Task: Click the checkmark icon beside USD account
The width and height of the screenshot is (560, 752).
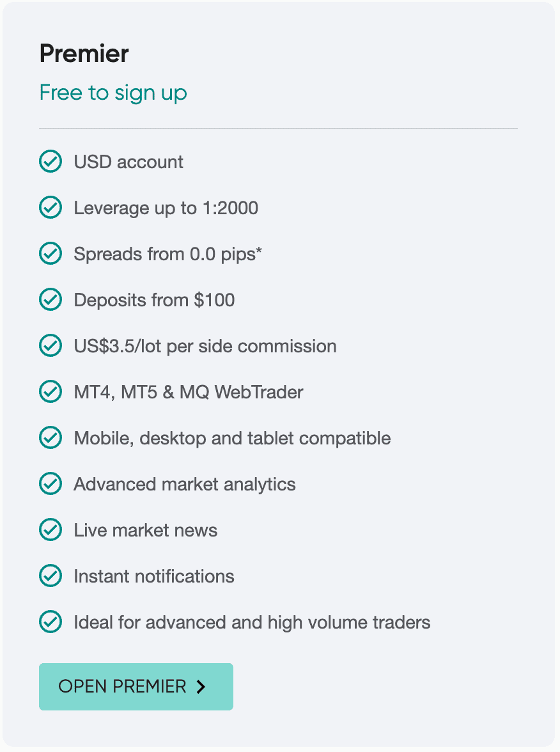Action: [51, 161]
